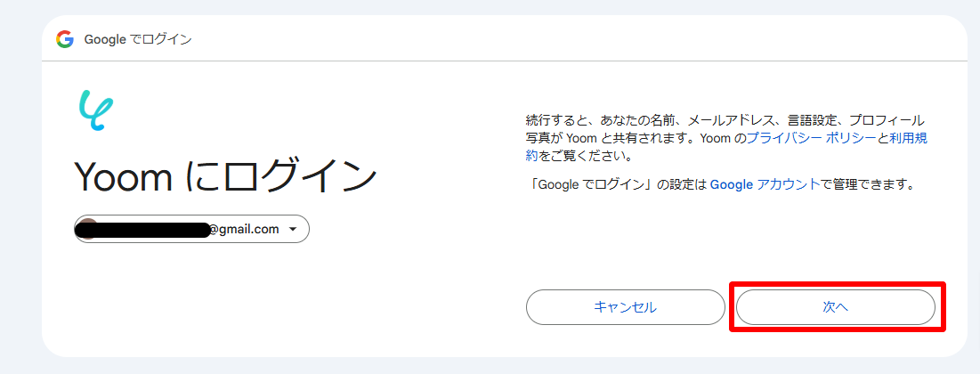The height and width of the screenshot is (374, 980).
Task: Expand the account chooser dropdown arrow
Action: coord(291,230)
